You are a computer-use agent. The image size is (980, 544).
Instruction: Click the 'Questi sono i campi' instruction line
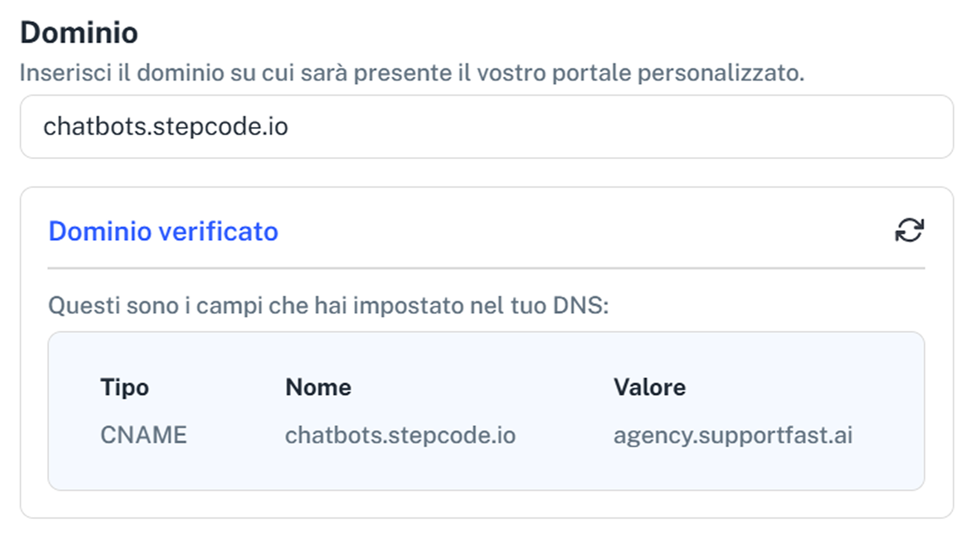click(x=328, y=305)
